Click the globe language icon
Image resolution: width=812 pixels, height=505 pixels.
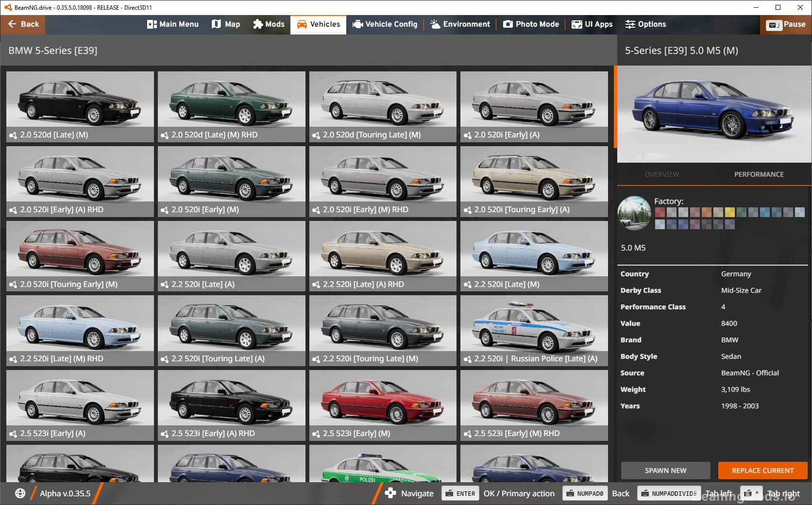(x=20, y=493)
